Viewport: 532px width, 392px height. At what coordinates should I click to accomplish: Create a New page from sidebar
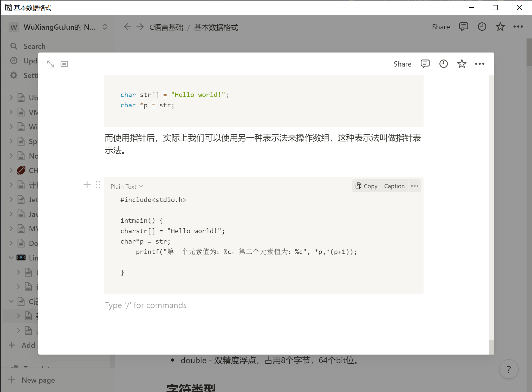pyautogui.click(x=38, y=380)
